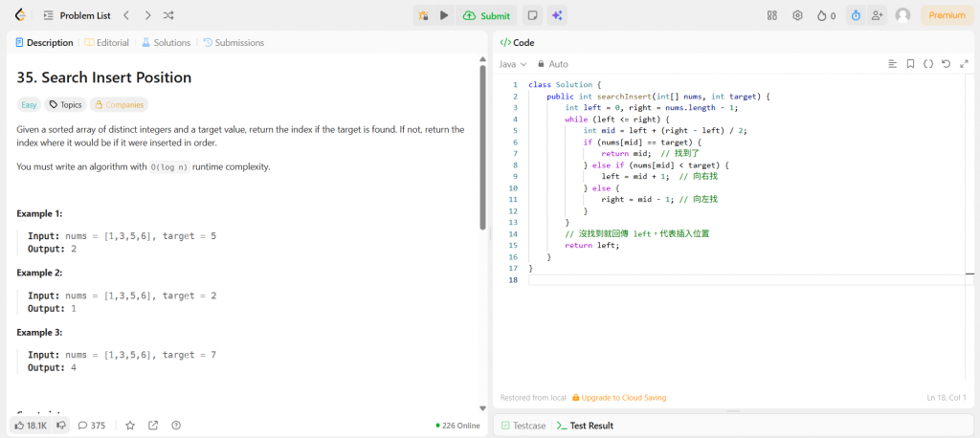Click the Example 3 Output: 4 line
The width and height of the screenshot is (980, 438).
click(52, 367)
